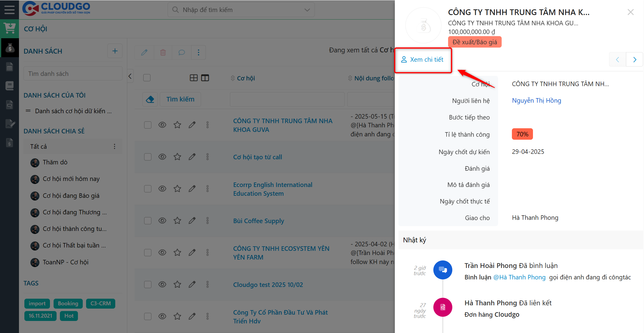Click the plus button next to Danh sách
This screenshot has height=333, width=644.
click(115, 51)
